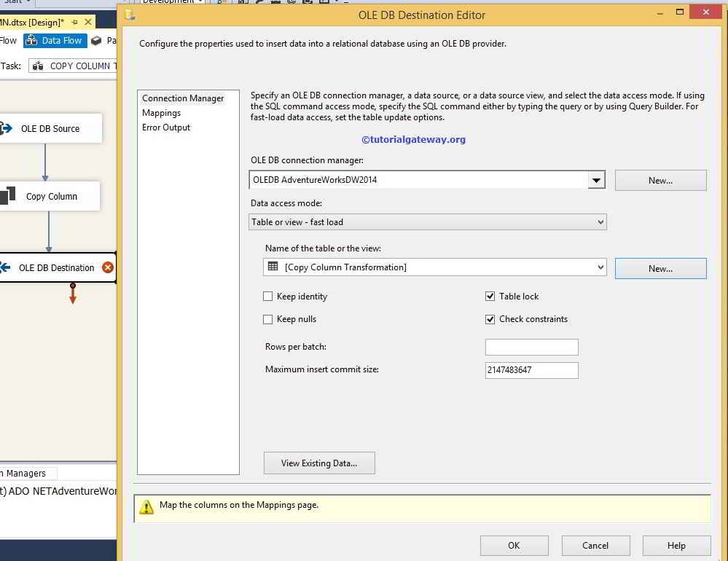The height and width of the screenshot is (561, 728).
Task: Click the View Existing Data button
Action: tap(319, 463)
